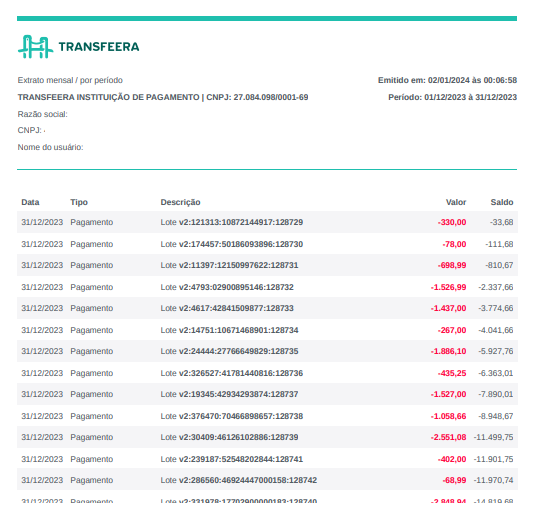Image resolution: width=539 pixels, height=528 pixels.
Task: Click lote v2:286560:46924447000158:128742 description
Action: (x=239, y=480)
